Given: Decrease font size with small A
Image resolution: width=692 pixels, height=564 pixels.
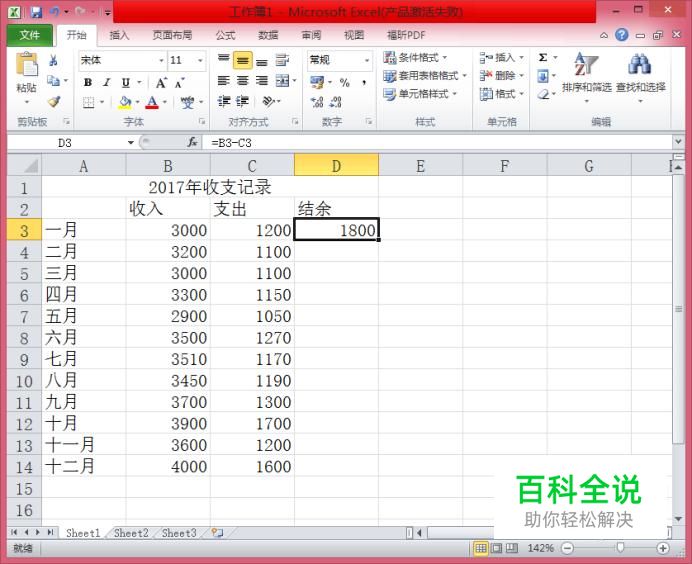Looking at the screenshot, I should pos(180,83).
